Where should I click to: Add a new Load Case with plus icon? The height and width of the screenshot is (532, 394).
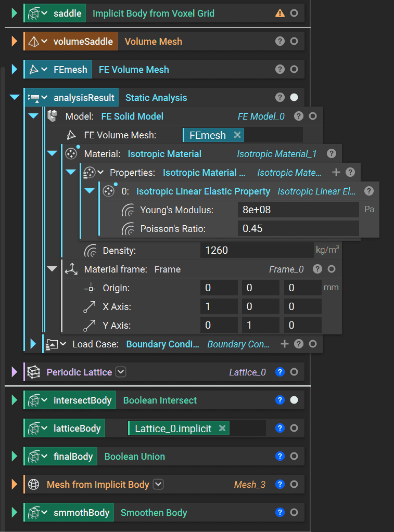click(x=284, y=344)
